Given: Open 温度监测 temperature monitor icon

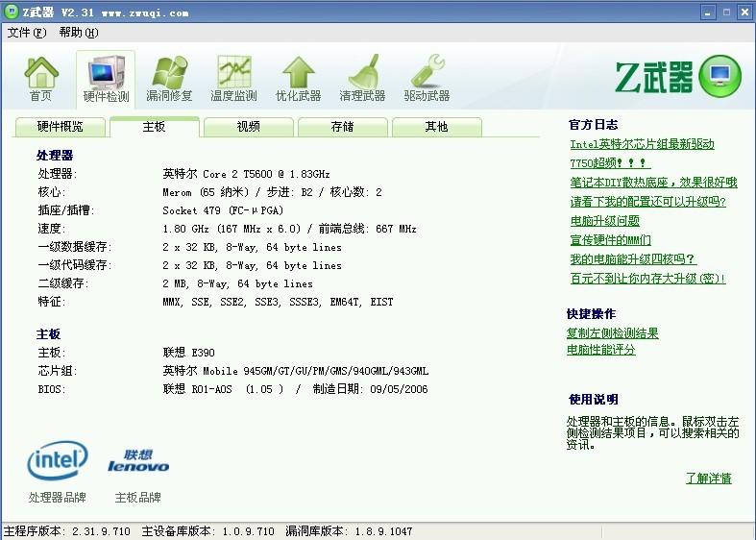Looking at the screenshot, I should [233, 80].
